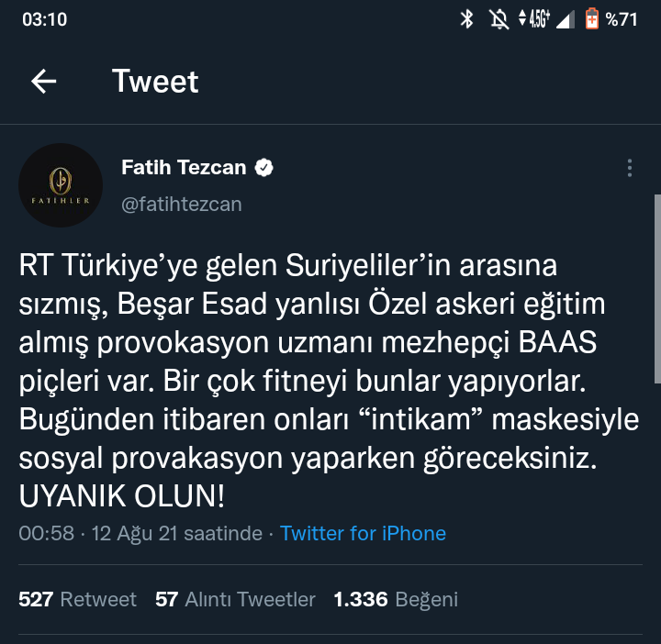This screenshot has width=661, height=644.
Task: Open Fatih Tezcan's profile via display name
Action: coord(184,168)
